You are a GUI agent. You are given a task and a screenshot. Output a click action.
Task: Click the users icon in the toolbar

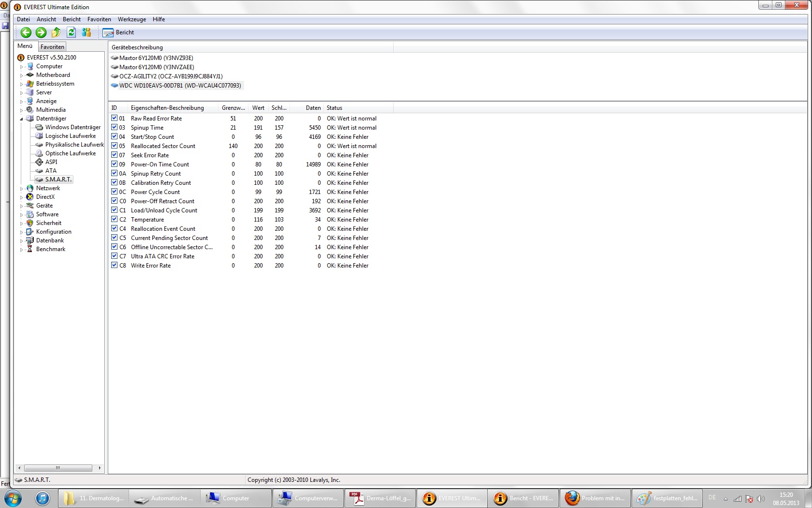(87, 32)
